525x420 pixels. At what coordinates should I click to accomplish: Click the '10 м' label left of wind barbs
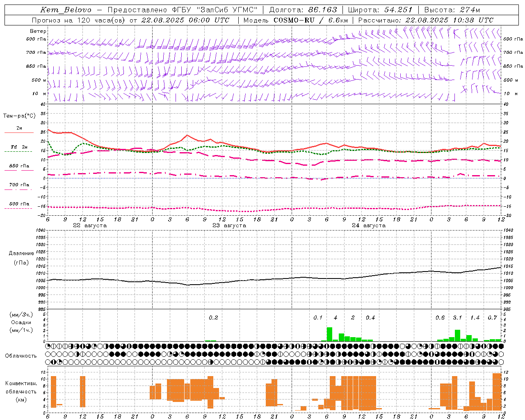coord(39,94)
